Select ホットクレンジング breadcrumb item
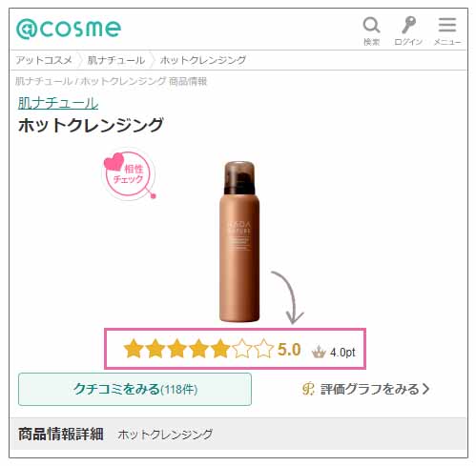The width and height of the screenshot is (476, 466). (x=203, y=60)
